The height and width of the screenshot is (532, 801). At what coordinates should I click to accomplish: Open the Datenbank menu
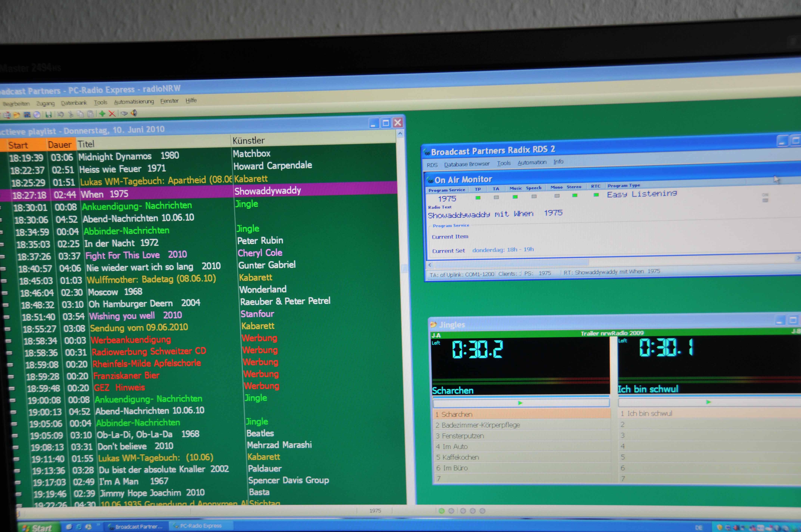74,103
